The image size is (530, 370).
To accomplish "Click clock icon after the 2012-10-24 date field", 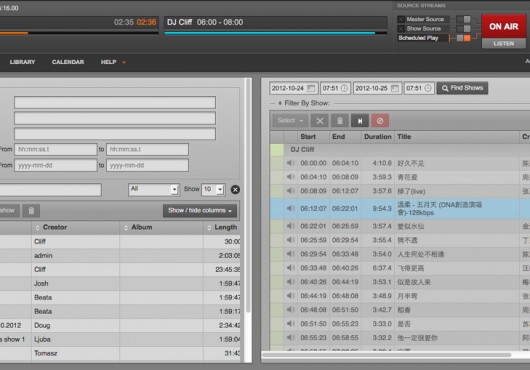I will [344, 88].
